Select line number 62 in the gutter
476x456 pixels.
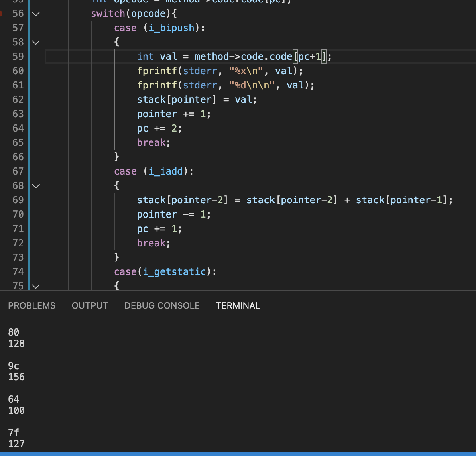point(18,100)
